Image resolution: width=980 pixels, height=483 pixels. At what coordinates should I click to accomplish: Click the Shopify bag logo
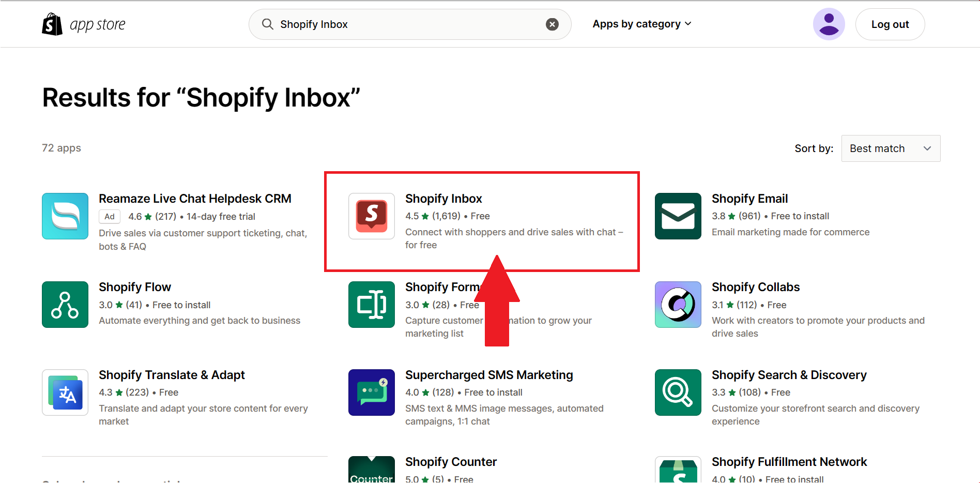click(x=52, y=24)
